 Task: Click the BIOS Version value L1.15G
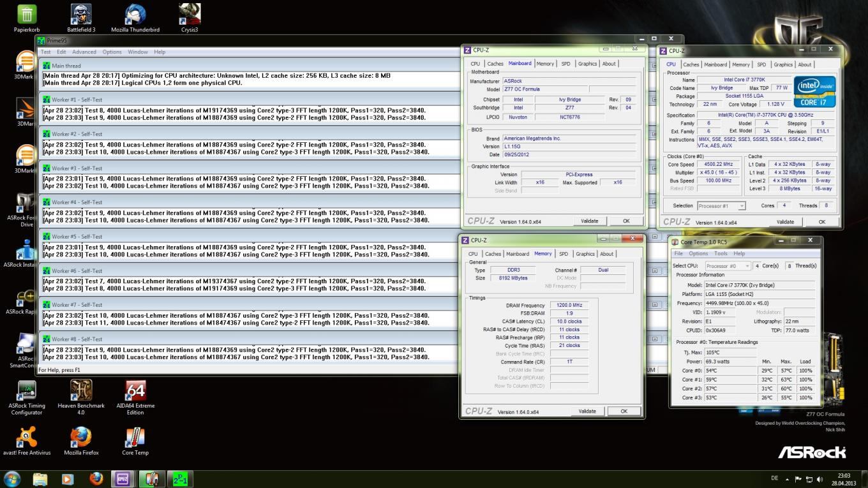click(569, 146)
